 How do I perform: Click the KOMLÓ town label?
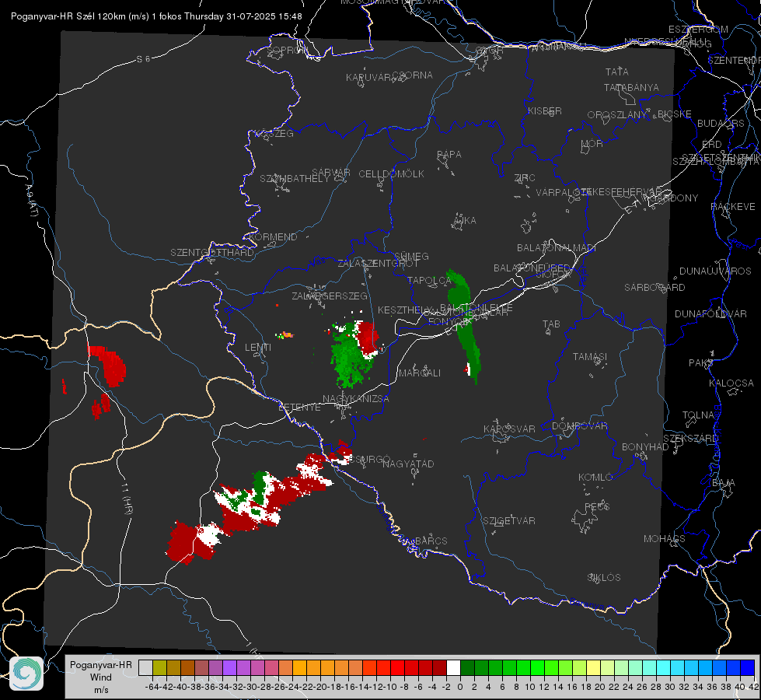pyautogui.click(x=595, y=477)
